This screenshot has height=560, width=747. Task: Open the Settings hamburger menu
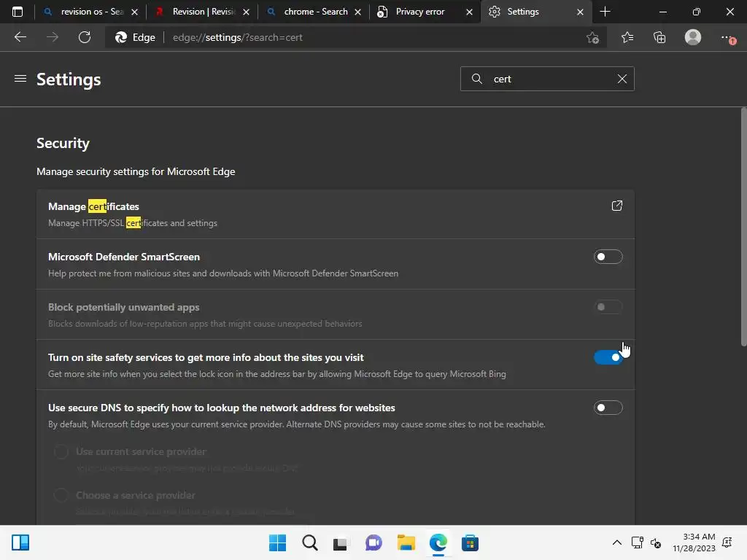20,79
